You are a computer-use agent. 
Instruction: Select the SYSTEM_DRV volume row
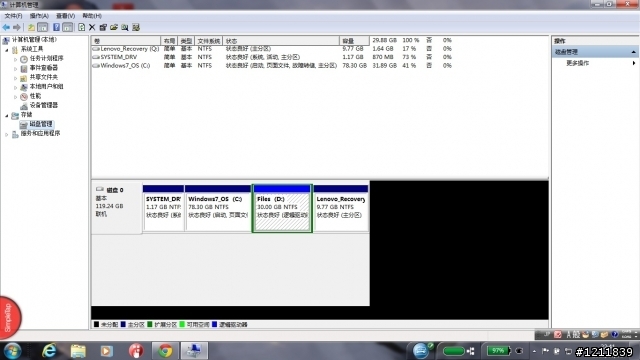[273, 57]
